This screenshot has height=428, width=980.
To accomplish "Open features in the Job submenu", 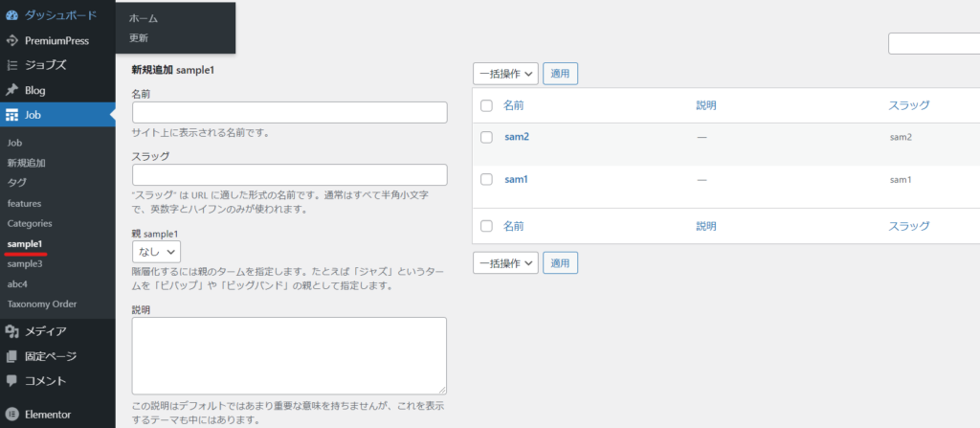I will point(24,203).
